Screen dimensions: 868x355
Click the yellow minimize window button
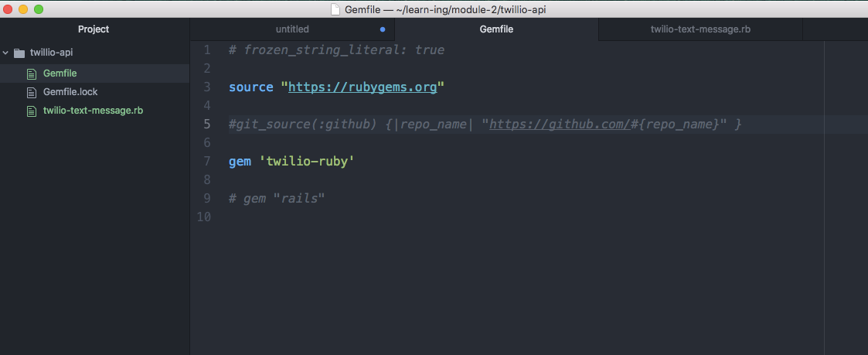pyautogui.click(x=23, y=9)
